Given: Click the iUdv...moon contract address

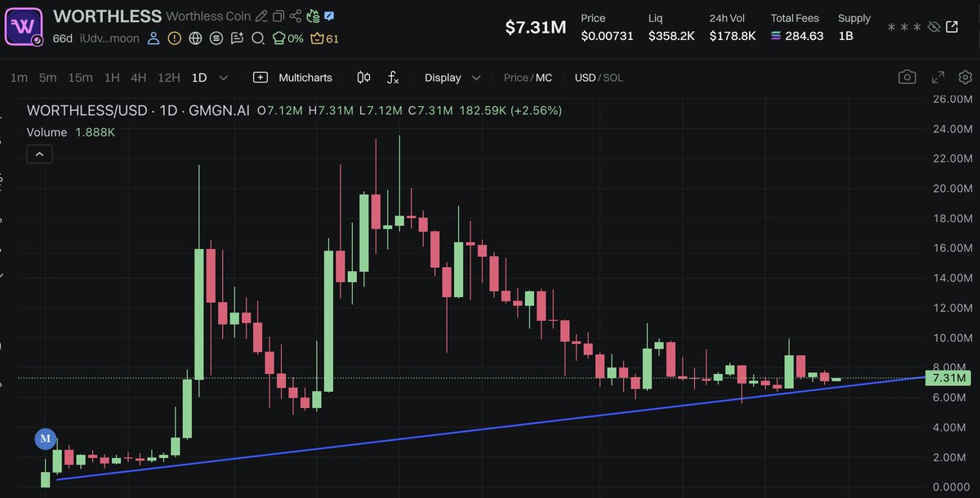Looking at the screenshot, I should click(x=109, y=38).
